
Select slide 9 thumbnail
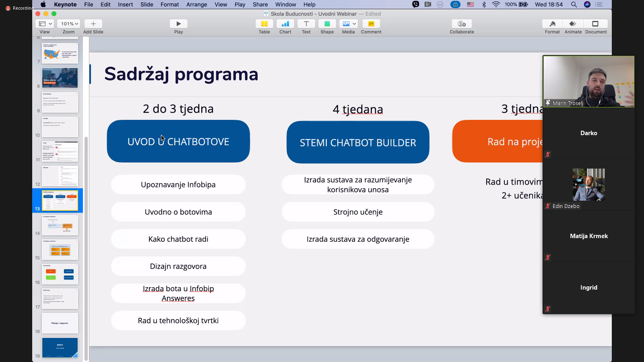click(x=60, y=102)
